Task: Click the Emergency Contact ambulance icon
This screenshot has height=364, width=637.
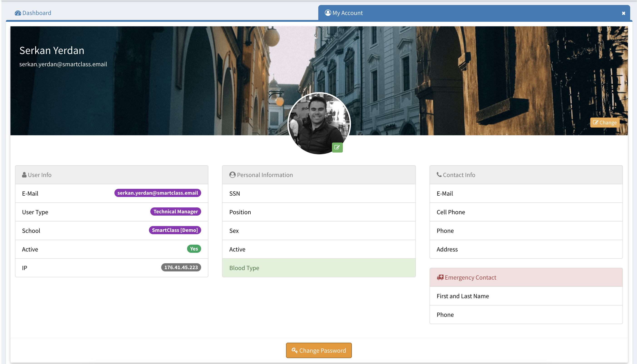Action: click(x=440, y=277)
